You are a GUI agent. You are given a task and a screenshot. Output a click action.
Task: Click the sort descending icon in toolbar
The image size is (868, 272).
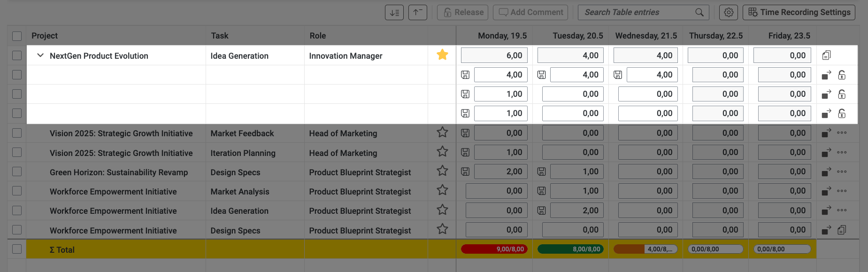pyautogui.click(x=394, y=12)
